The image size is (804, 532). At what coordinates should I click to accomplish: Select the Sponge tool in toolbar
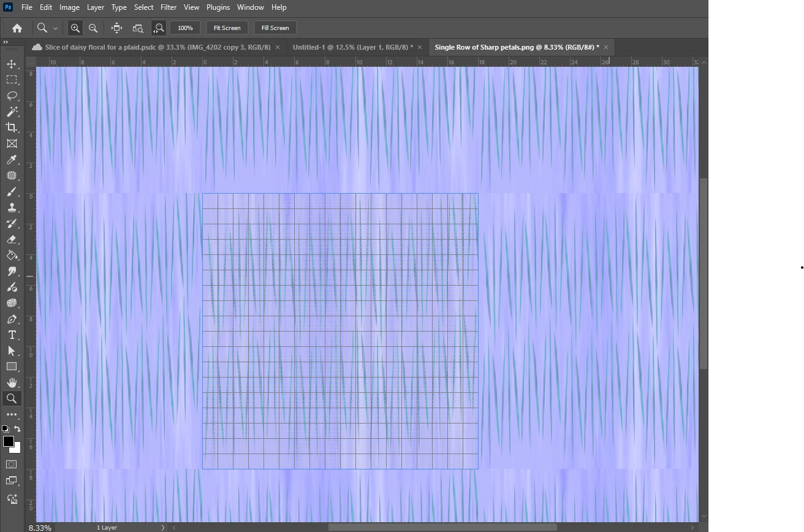[12, 303]
